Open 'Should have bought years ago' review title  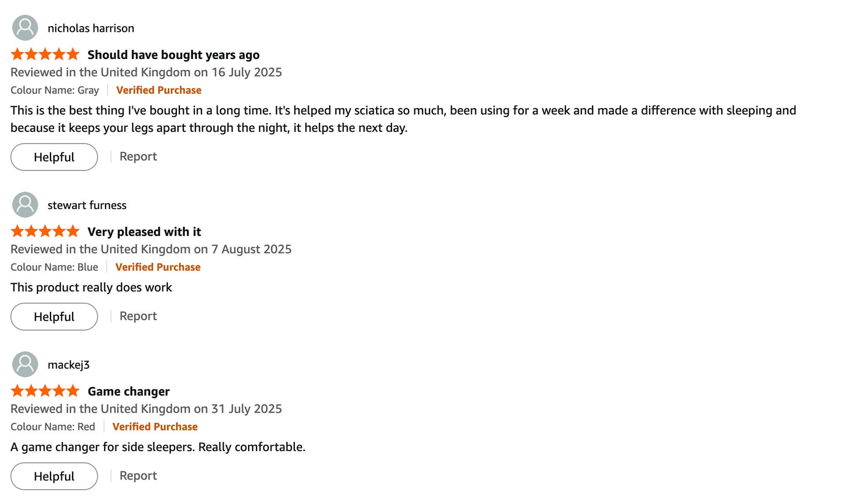[x=173, y=55]
